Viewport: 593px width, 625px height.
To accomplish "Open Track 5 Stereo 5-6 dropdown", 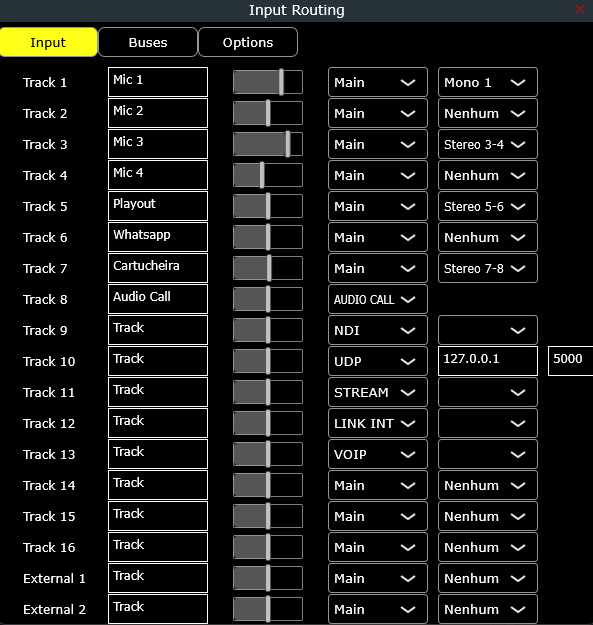I will click(488, 206).
